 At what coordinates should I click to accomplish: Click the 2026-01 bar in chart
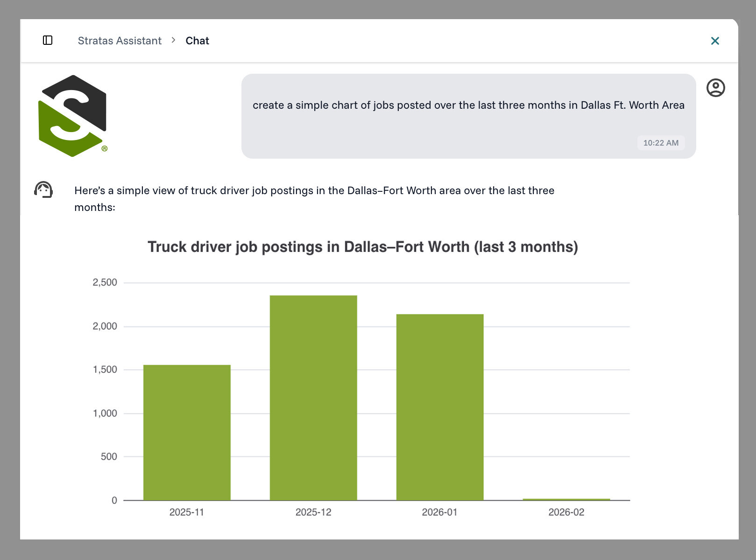440,407
